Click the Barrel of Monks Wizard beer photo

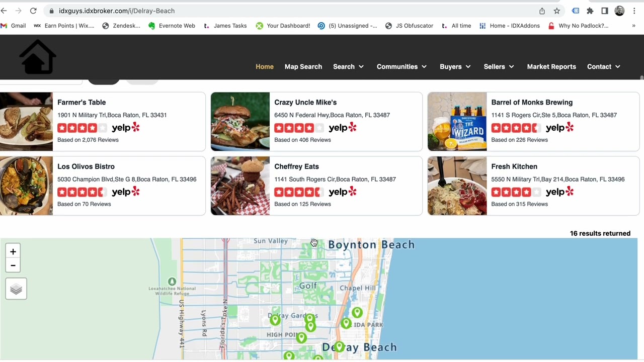pos(457,122)
